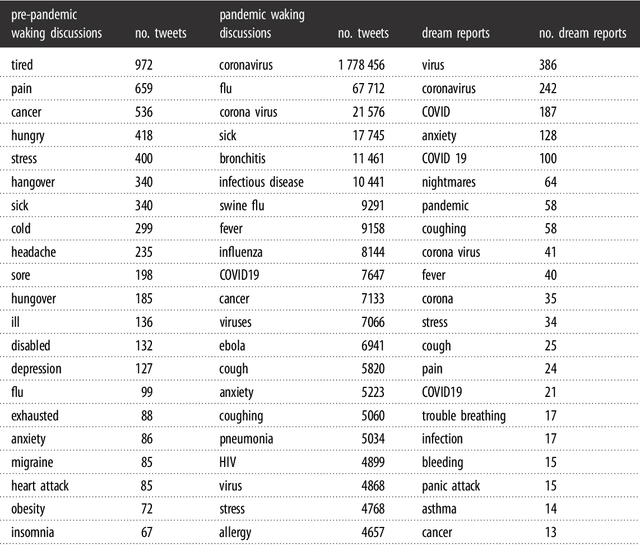Click the 'pre-pandemic waking discussions' column header
The image size is (640, 545).
click(57, 25)
